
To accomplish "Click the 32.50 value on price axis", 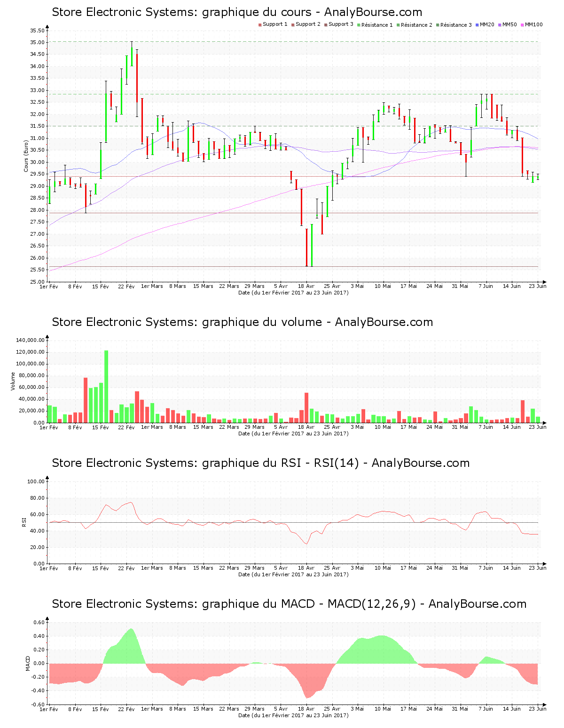I will (x=37, y=102).
